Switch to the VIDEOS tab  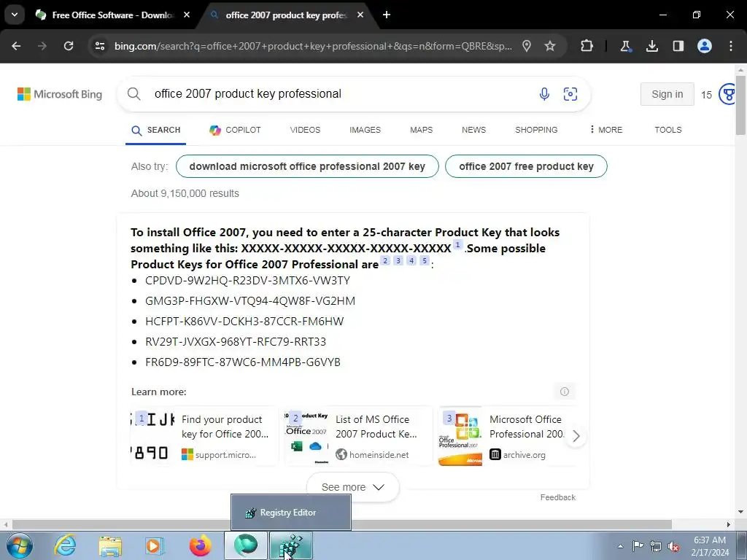point(305,130)
